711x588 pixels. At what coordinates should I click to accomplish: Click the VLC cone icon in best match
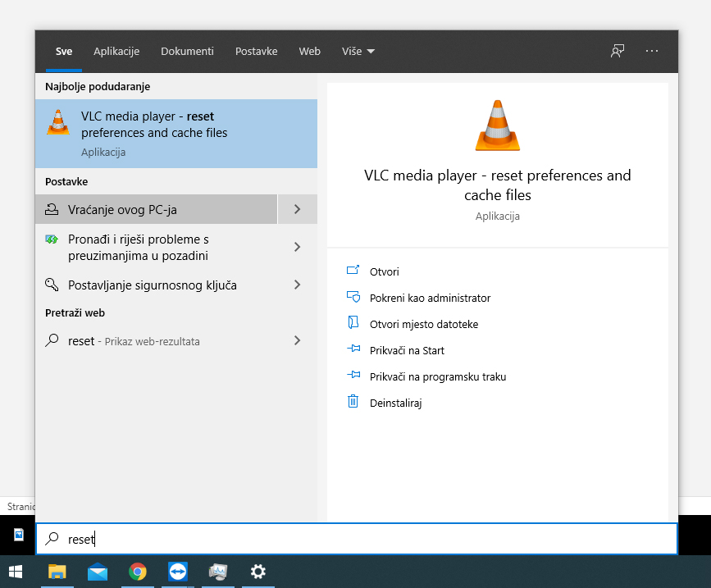(58, 122)
